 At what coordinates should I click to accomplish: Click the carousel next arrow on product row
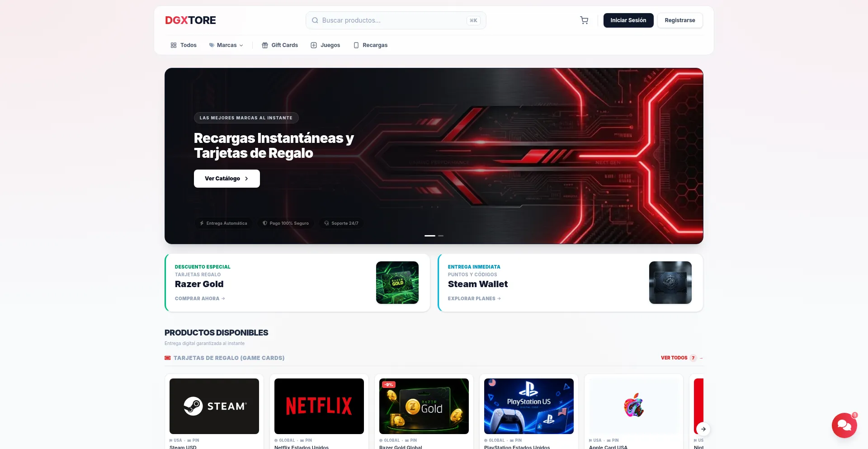703,429
